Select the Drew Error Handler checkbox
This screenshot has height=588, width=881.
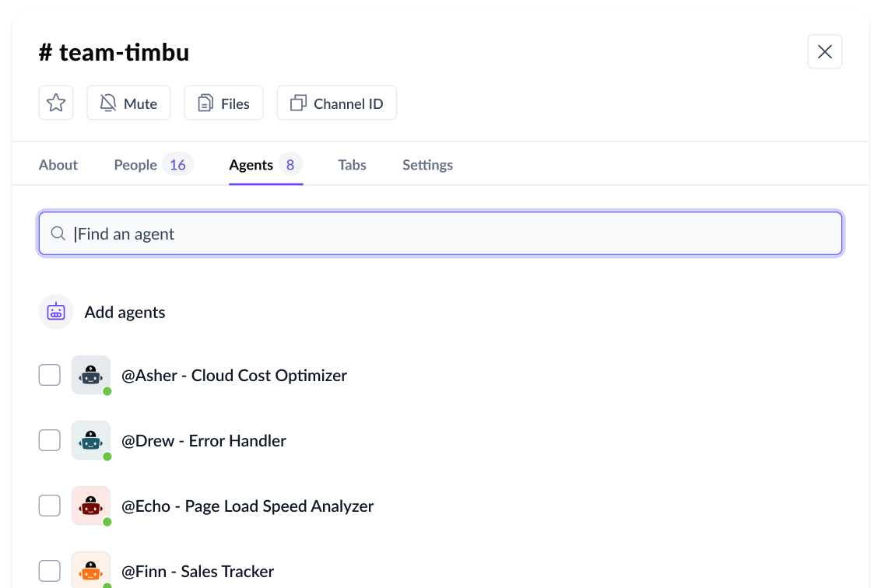[x=50, y=441]
